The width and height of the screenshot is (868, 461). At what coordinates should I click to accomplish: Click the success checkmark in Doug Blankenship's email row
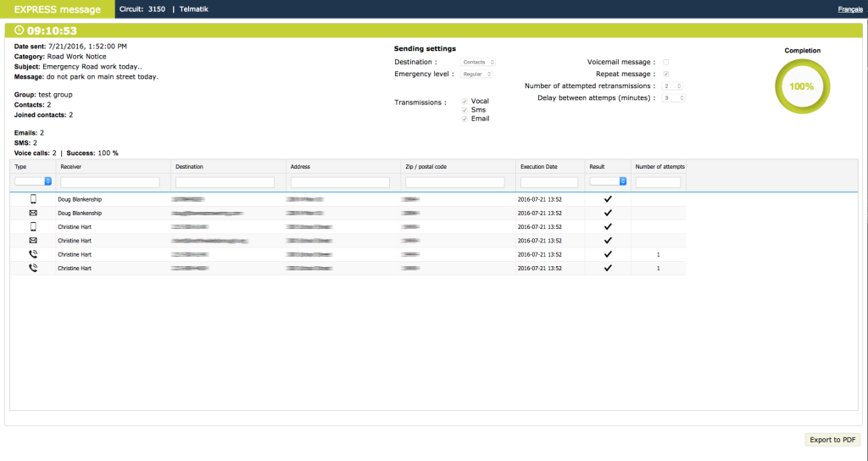click(608, 213)
